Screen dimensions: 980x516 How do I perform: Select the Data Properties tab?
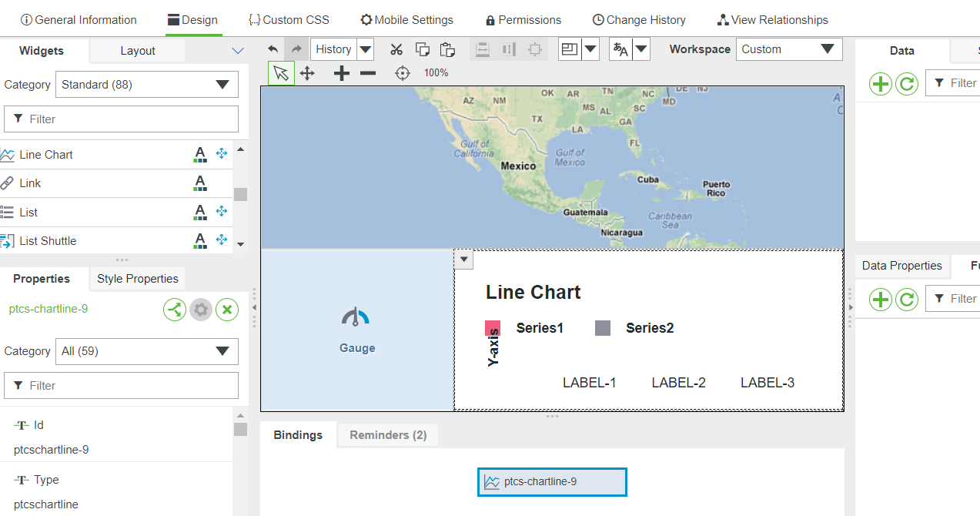[902, 266]
